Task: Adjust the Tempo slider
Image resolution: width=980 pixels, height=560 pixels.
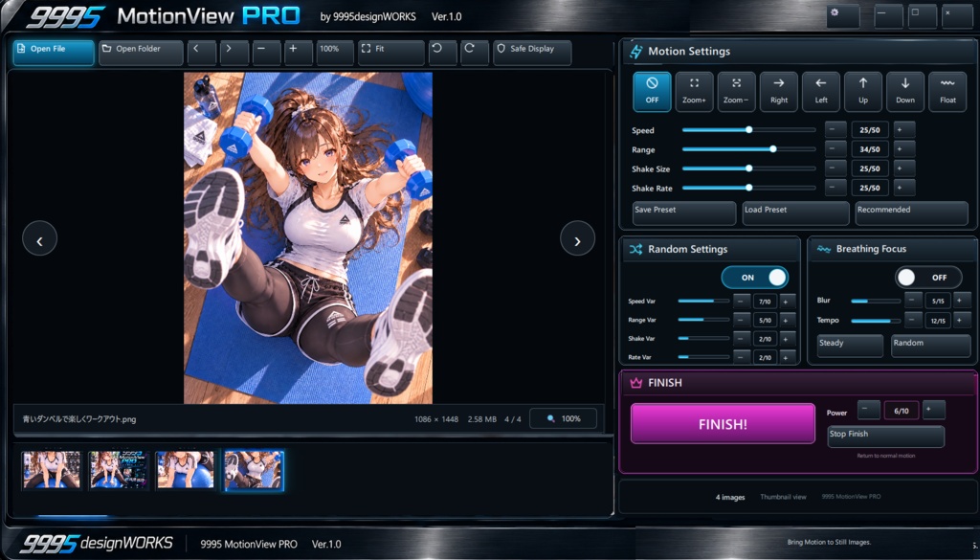Action: pos(876,321)
